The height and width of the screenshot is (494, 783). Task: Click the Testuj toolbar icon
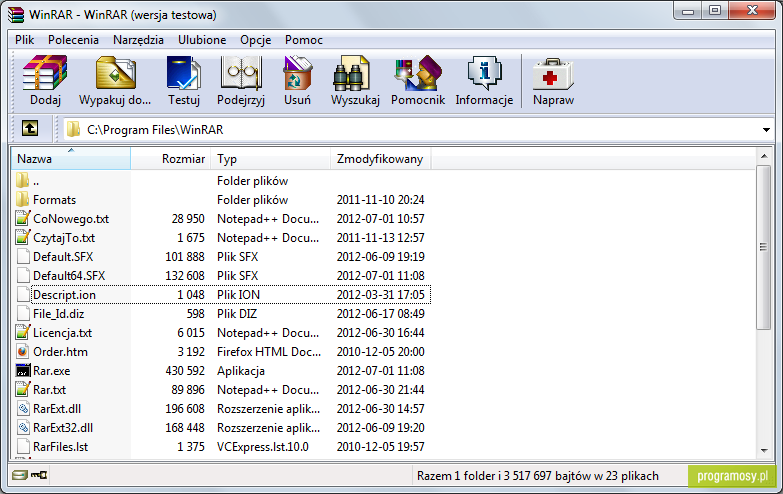183,73
